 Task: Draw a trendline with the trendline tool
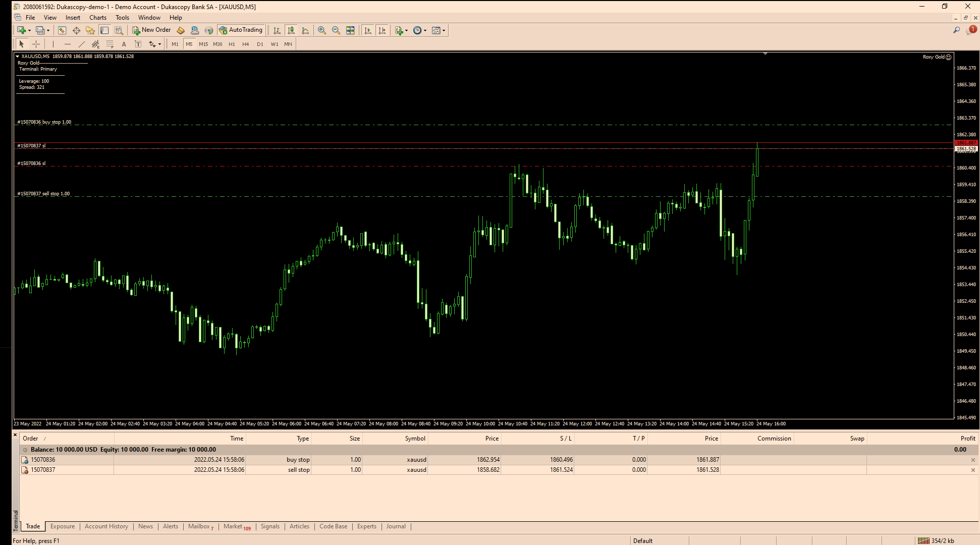(81, 44)
